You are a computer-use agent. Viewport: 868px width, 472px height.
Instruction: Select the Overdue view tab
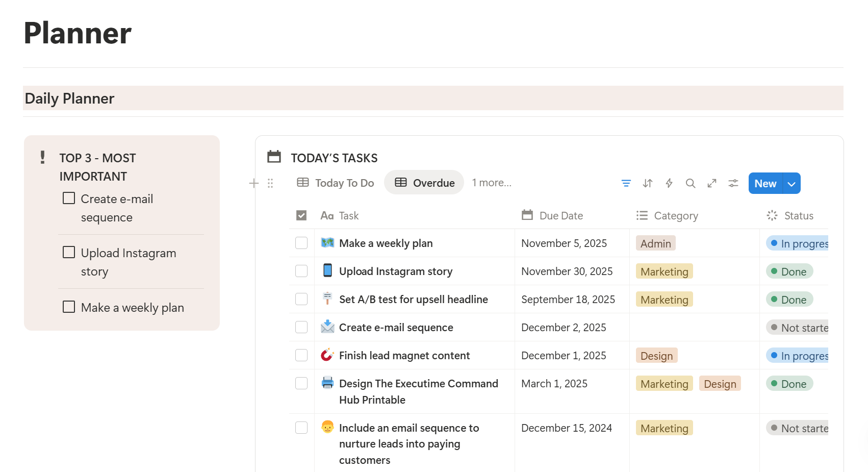point(424,183)
